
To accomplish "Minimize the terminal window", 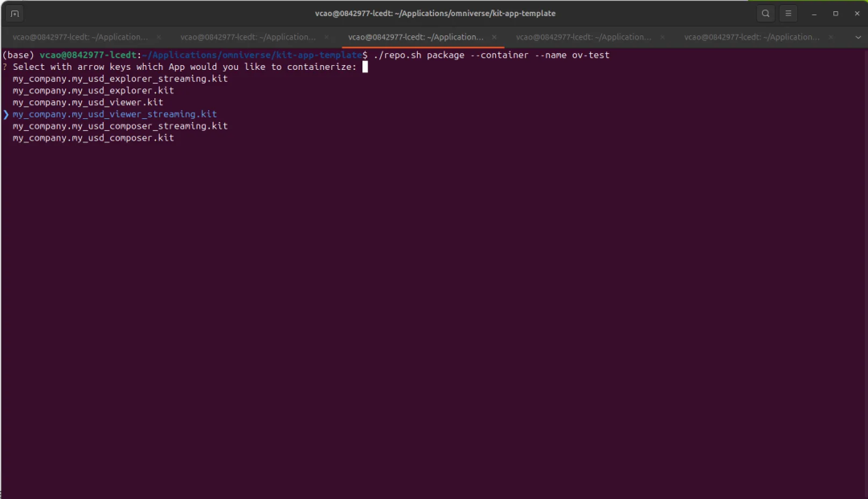I will tap(813, 14).
